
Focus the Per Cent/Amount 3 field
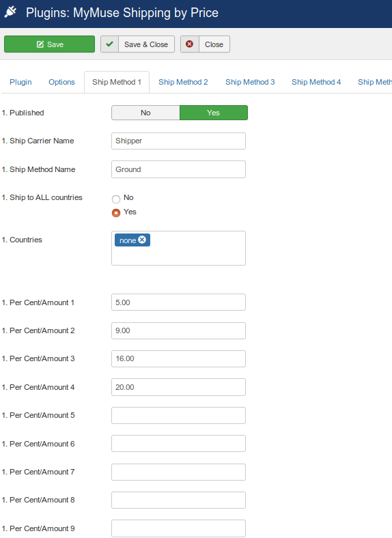178,359
